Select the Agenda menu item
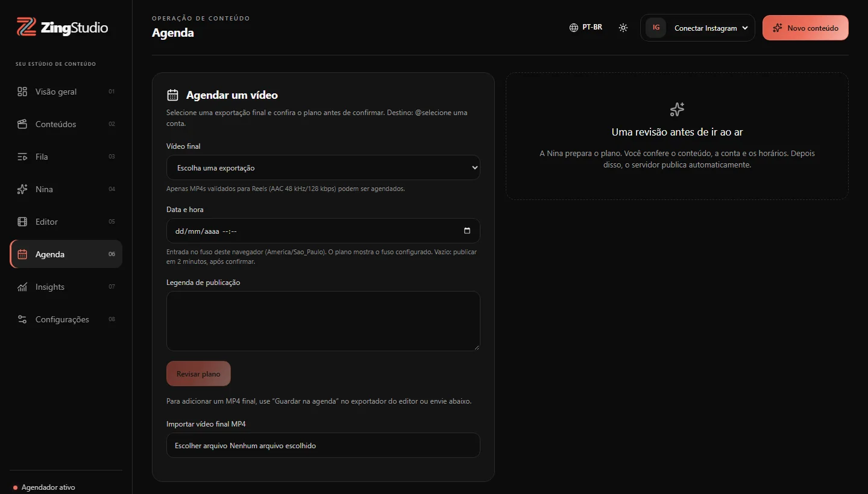This screenshot has height=494, width=868. coord(66,254)
